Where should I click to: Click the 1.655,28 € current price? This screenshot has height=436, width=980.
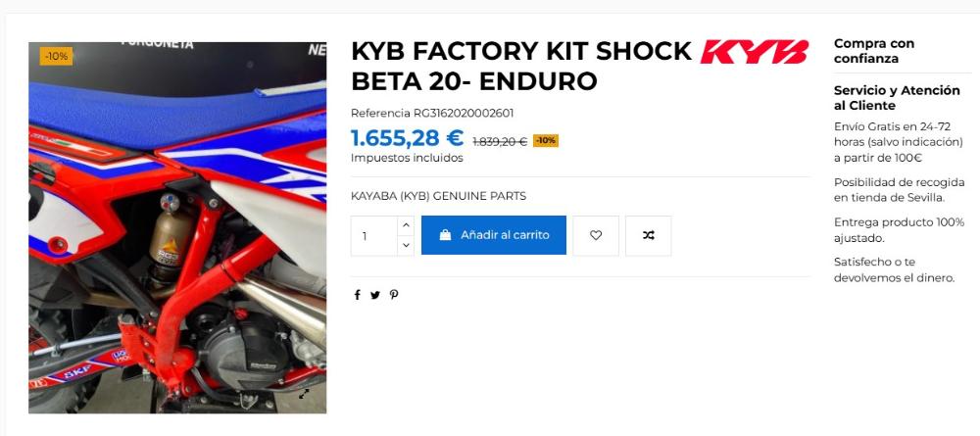pos(407,138)
